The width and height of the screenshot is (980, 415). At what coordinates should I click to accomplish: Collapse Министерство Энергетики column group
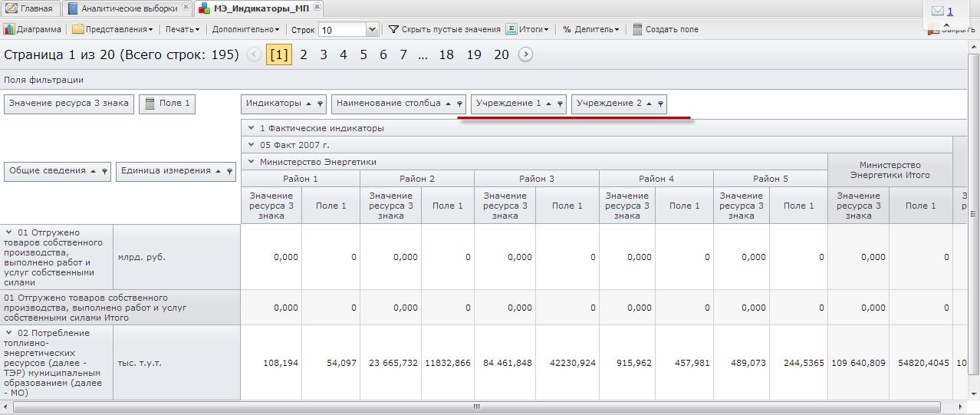point(251,162)
